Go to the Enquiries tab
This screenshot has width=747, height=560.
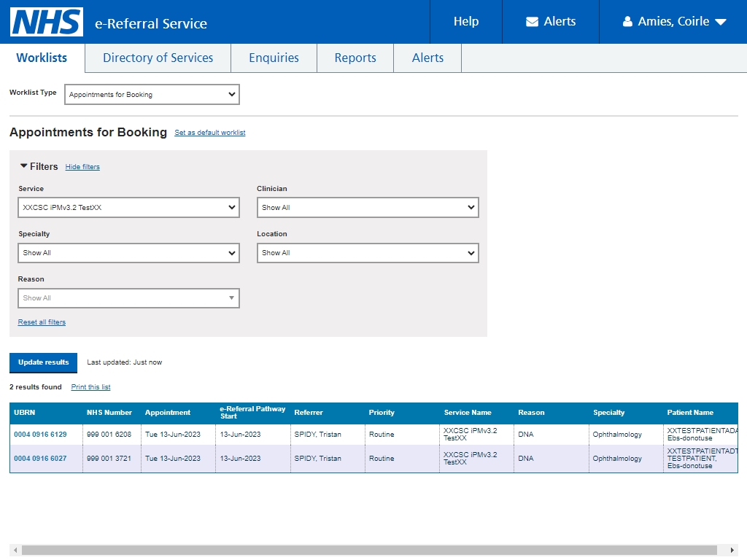[274, 58]
